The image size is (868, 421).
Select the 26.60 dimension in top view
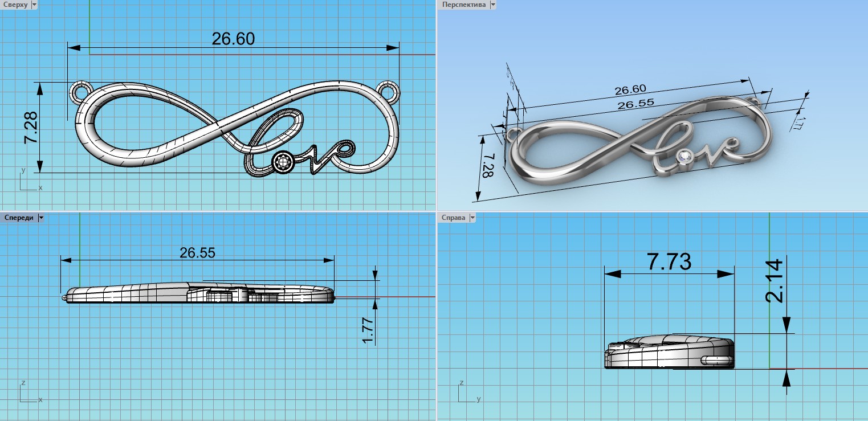(x=233, y=39)
